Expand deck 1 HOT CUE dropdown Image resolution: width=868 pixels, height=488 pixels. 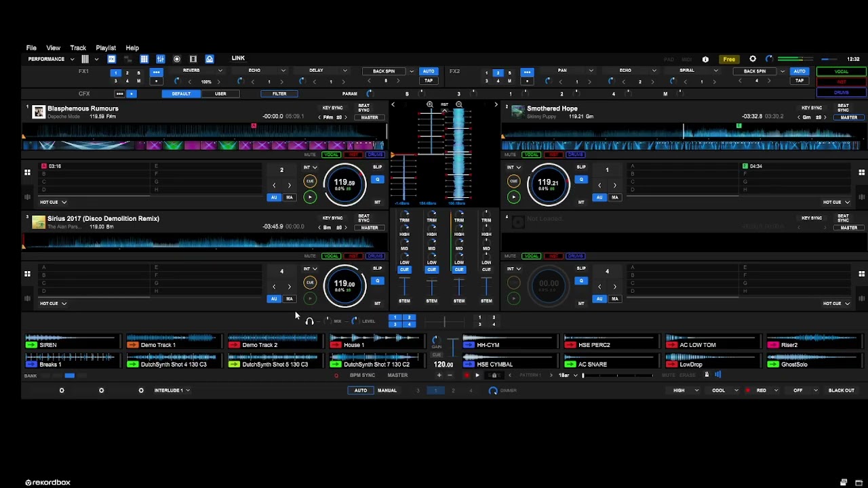(53, 202)
